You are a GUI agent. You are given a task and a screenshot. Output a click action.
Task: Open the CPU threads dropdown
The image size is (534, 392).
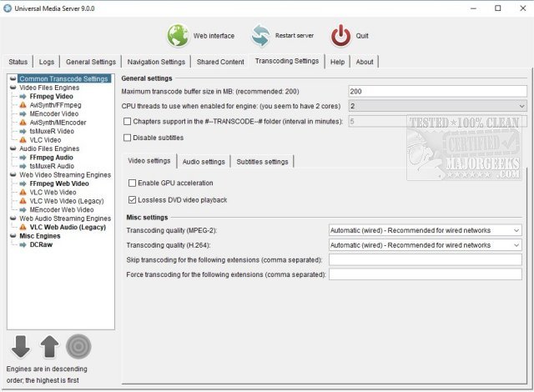point(437,106)
